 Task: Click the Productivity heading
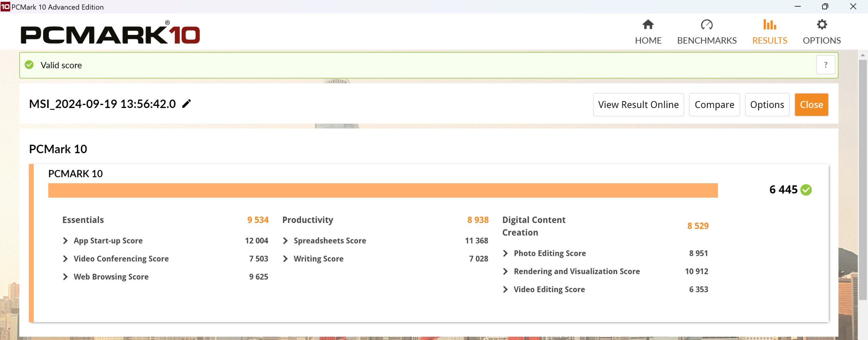pos(308,220)
